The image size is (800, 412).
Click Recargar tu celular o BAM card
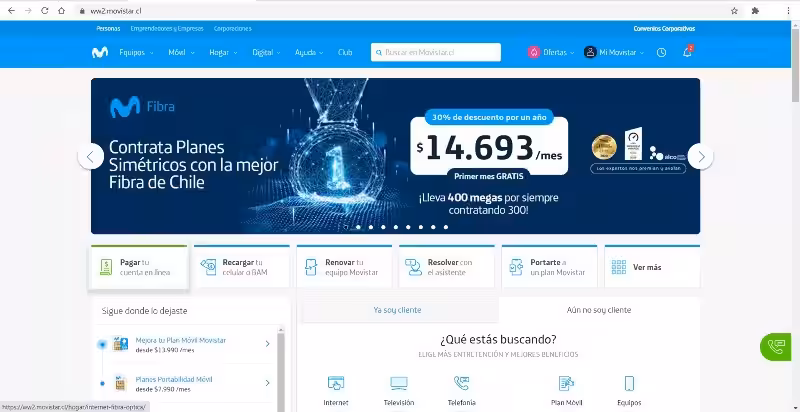[x=242, y=267]
